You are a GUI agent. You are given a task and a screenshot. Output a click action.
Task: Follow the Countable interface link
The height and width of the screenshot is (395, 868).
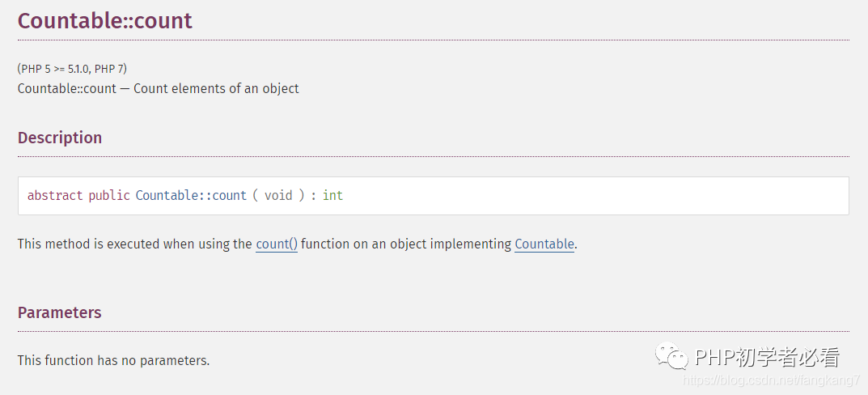[544, 244]
